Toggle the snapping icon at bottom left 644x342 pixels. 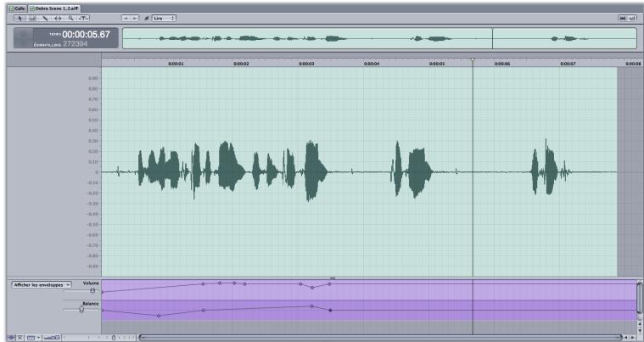coord(12,338)
